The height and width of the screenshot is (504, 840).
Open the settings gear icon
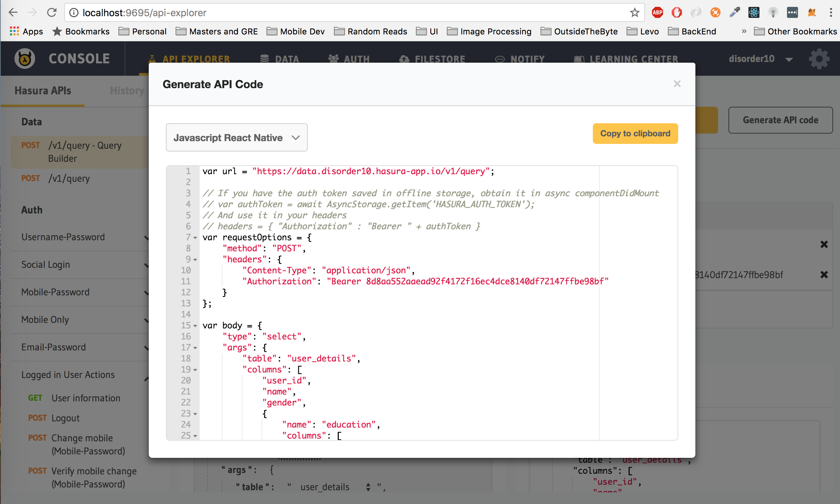click(x=819, y=59)
